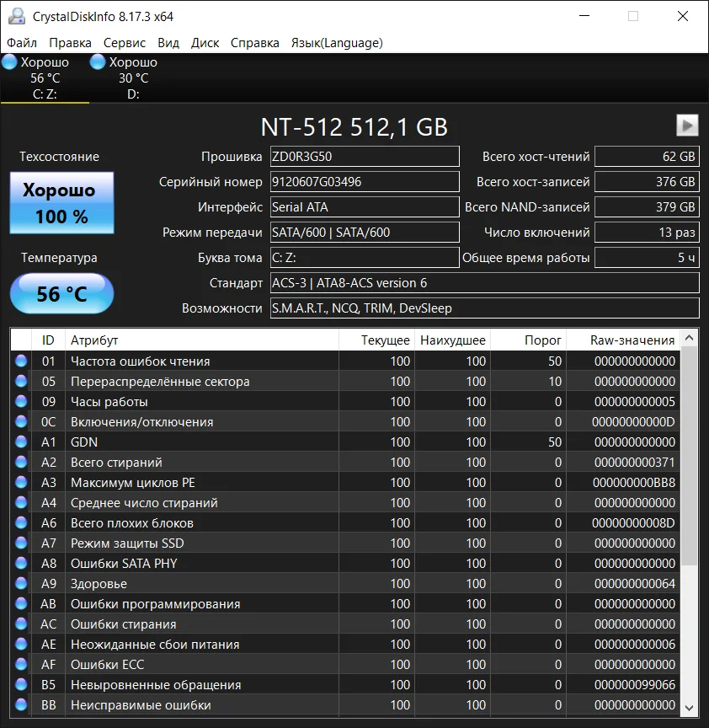Click the power-on count value 13 раз
This screenshot has width=709, height=728.
[647, 233]
